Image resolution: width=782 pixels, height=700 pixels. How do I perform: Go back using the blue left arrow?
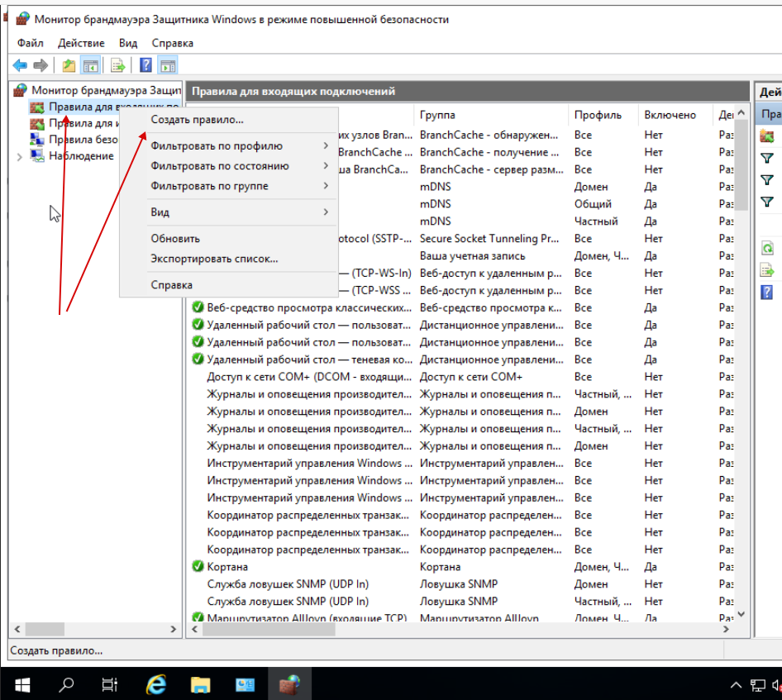20,65
